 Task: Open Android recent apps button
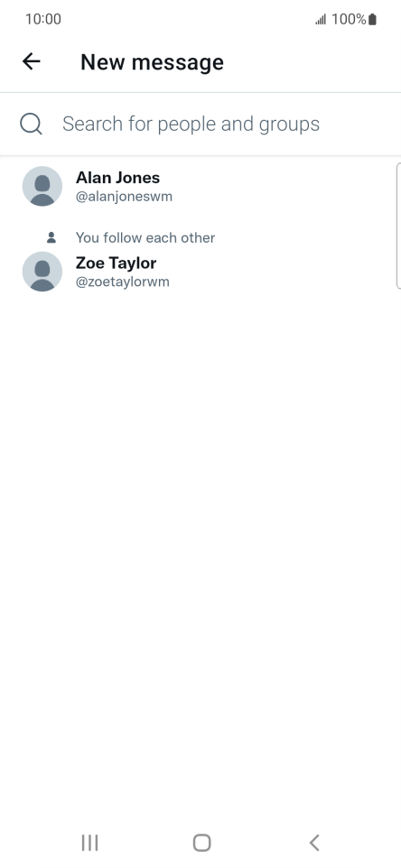[89, 843]
